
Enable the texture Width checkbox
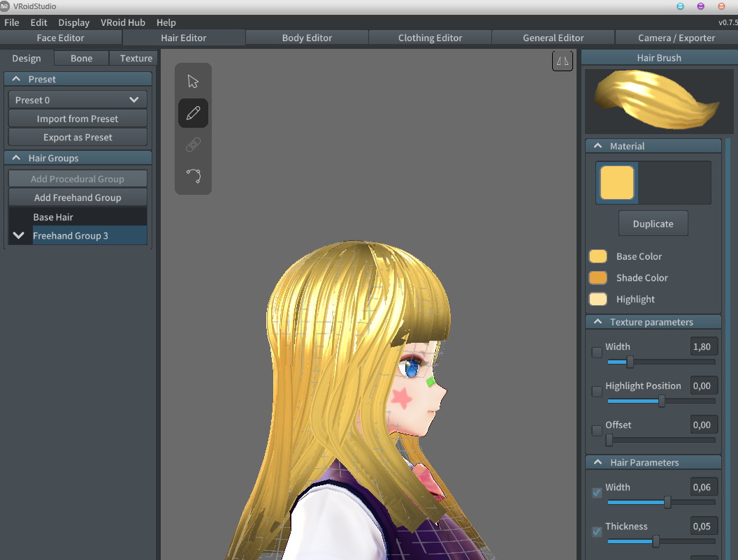tap(597, 352)
